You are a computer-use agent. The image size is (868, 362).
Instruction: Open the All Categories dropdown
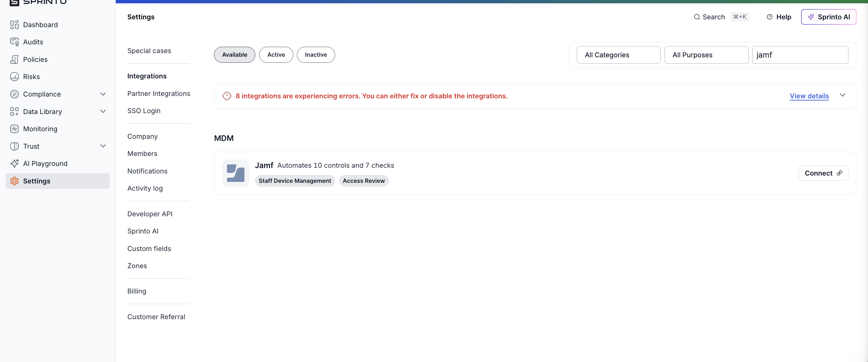click(618, 55)
